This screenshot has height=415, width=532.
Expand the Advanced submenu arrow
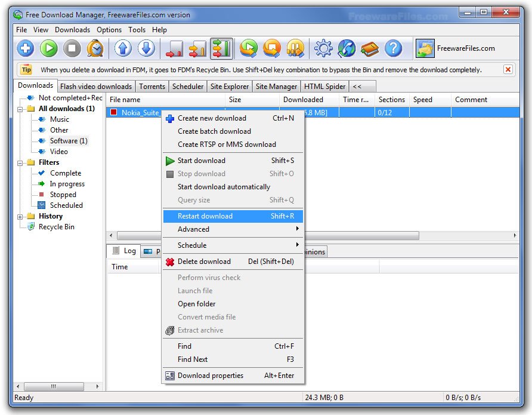[297, 229]
